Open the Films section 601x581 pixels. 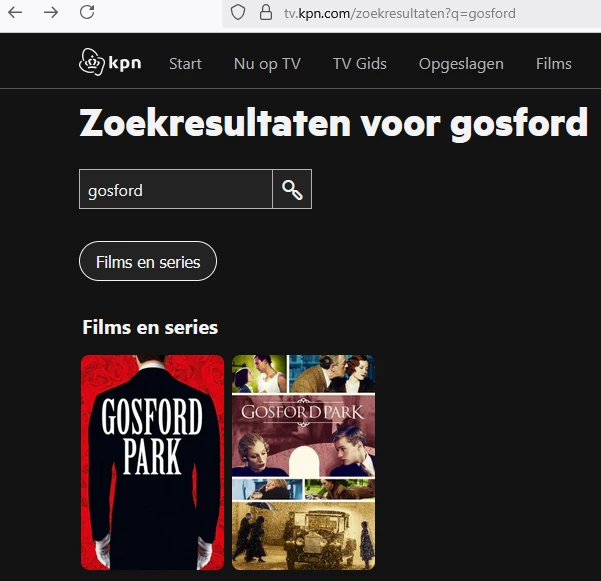(x=553, y=64)
